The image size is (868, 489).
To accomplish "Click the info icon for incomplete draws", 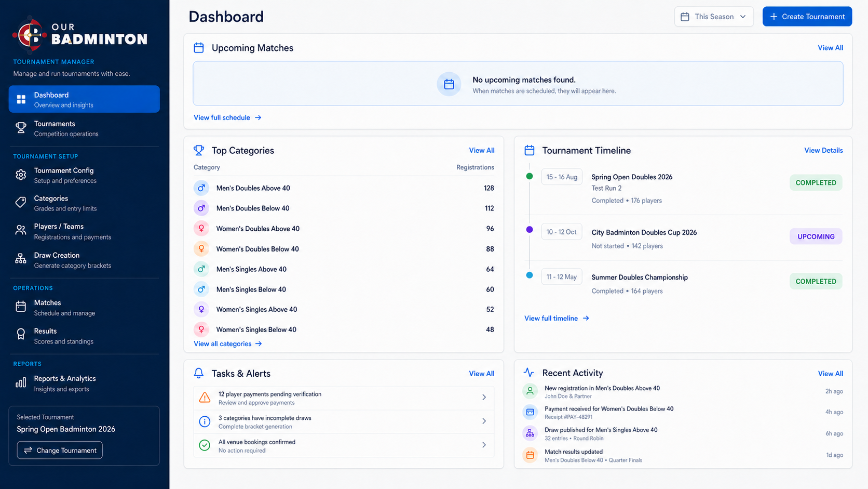I will tap(205, 421).
